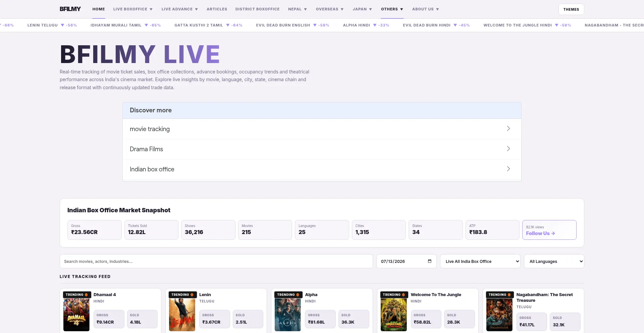
Task: Click Welcome To The Jungle Hindi ticker
Action: 527,25
